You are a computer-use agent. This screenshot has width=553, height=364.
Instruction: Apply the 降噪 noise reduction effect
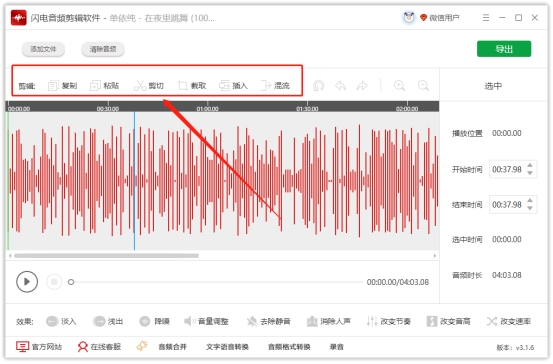(154, 321)
